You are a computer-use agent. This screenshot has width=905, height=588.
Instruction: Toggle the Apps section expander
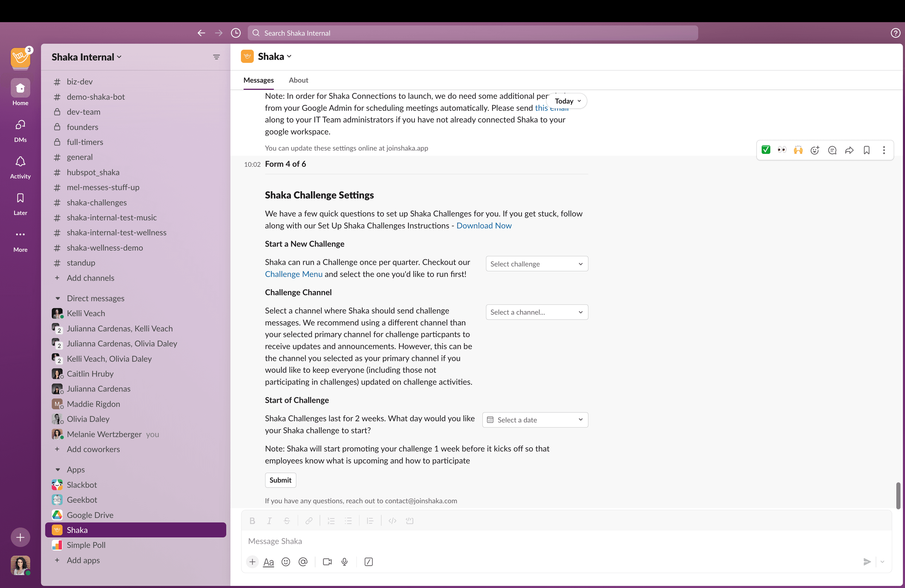click(57, 470)
